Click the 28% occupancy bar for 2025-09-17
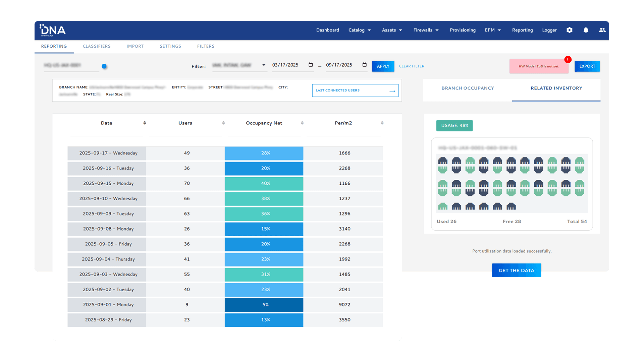The height and width of the screenshot is (362, 644). click(x=264, y=153)
